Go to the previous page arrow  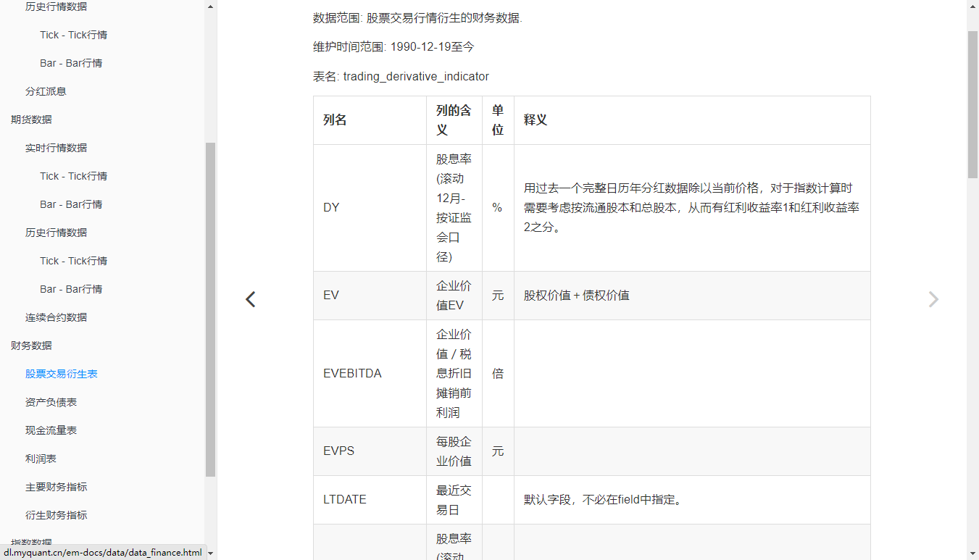tap(250, 299)
